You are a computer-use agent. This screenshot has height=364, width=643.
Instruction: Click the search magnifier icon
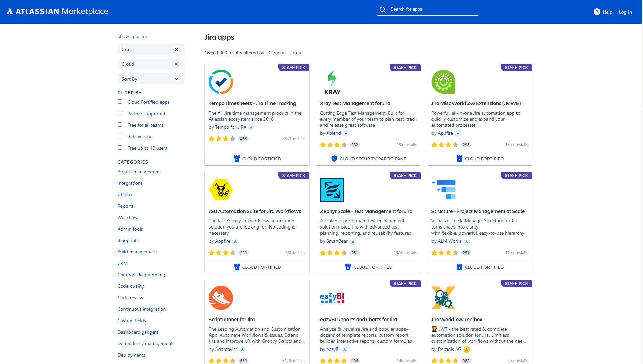[382, 9]
